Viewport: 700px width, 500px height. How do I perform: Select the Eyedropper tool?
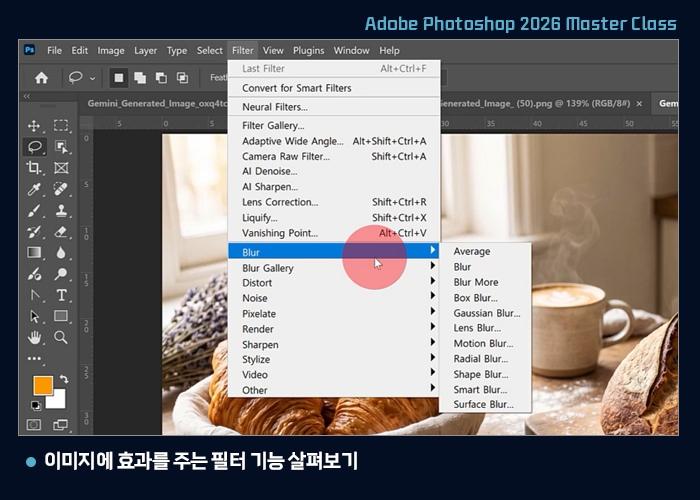pos(34,189)
